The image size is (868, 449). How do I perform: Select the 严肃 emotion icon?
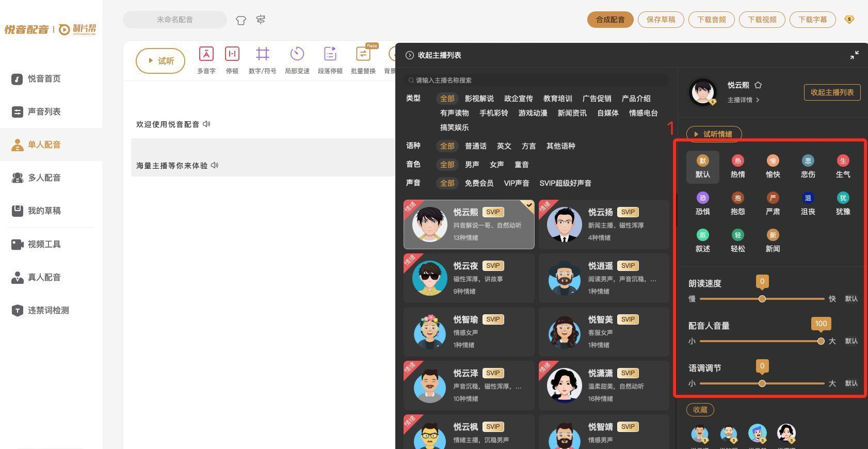pos(773,198)
